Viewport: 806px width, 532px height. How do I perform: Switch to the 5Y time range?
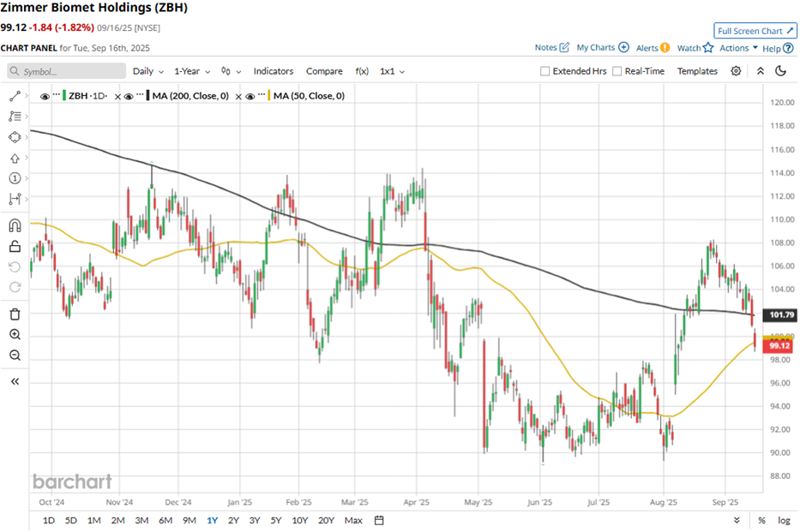coord(276,520)
